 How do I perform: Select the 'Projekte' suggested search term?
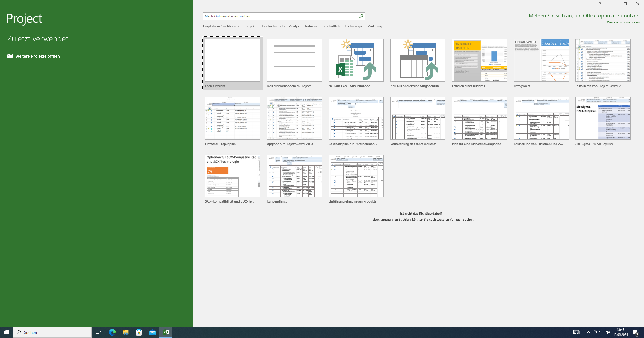[x=251, y=26]
